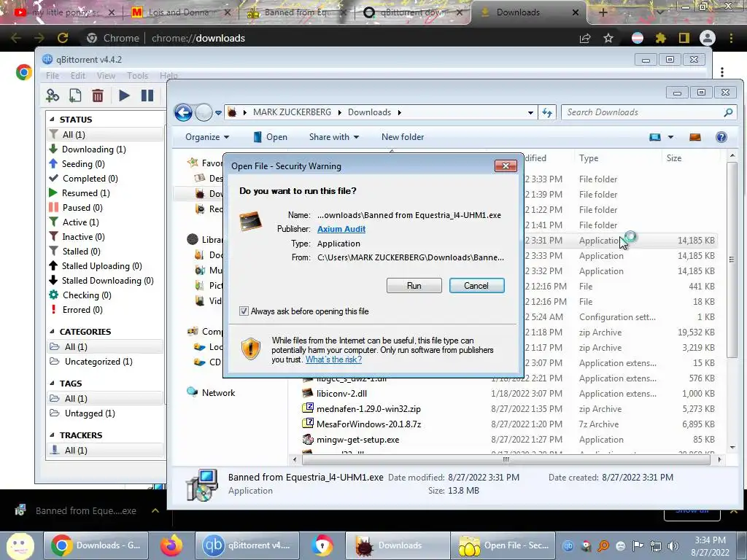This screenshot has height=560, width=747.
Task: Toggle Always ask before opening this file
Action: (x=244, y=311)
